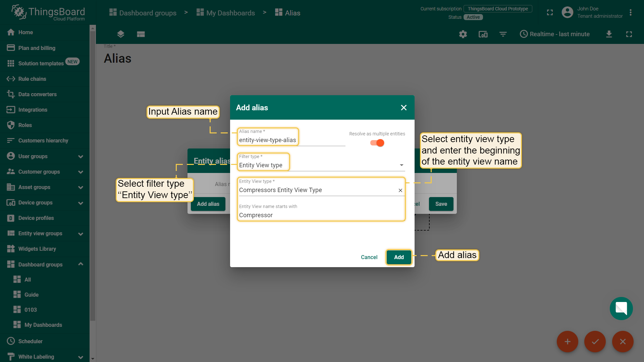This screenshot has width=644, height=362.
Task: Open the Filter type dropdown
Action: (322, 165)
